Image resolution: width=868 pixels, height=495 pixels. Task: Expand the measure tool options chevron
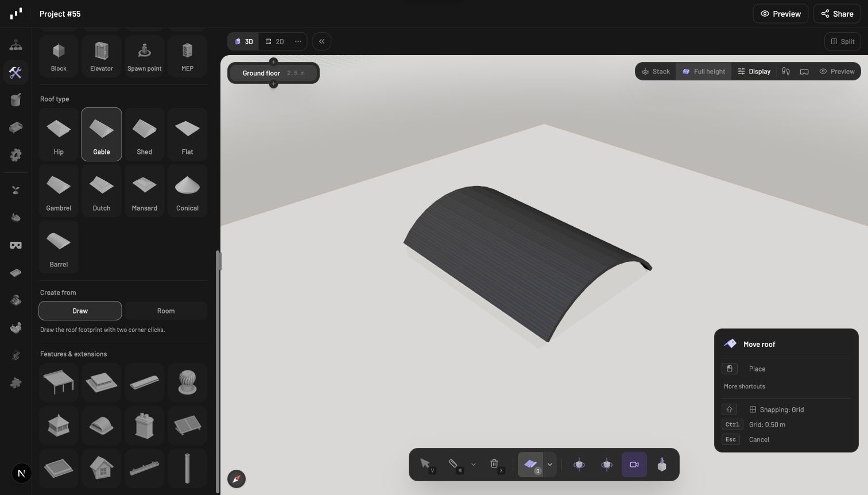pos(474,465)
